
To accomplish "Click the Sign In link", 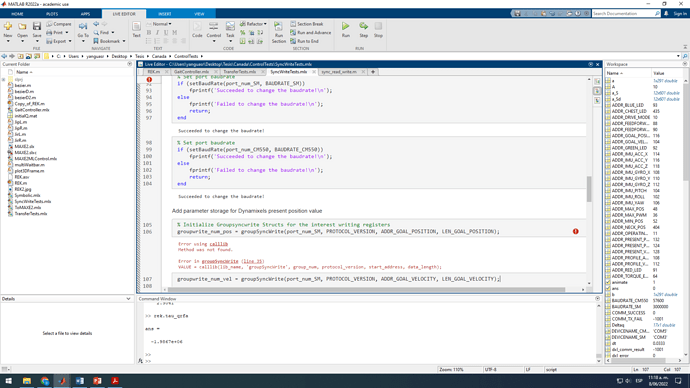I will [x=680, y=14].
